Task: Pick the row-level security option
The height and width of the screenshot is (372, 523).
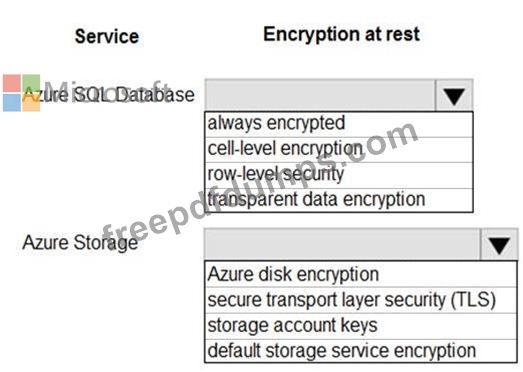Action: 339,175
